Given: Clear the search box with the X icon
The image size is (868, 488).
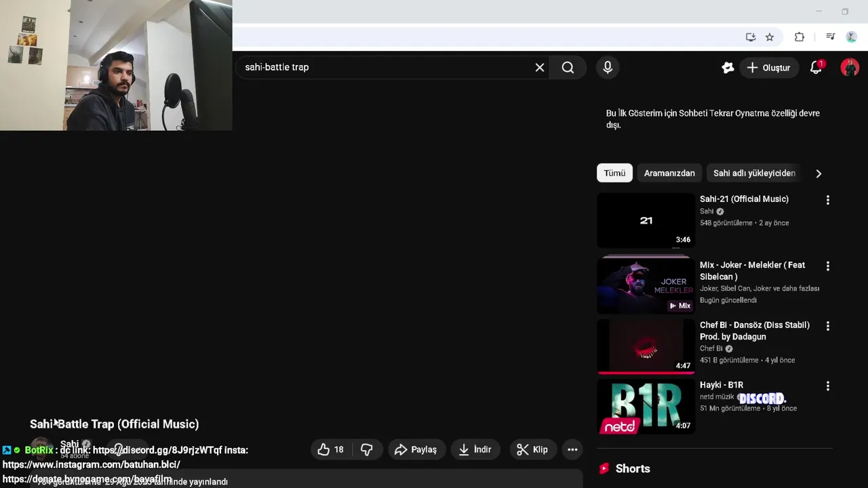Looking at the screenshot, I should pyautogui.click(x=540, y=67).
